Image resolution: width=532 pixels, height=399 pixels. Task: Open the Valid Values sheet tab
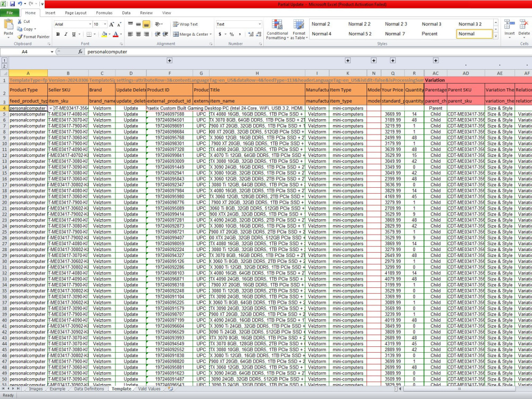149,389
